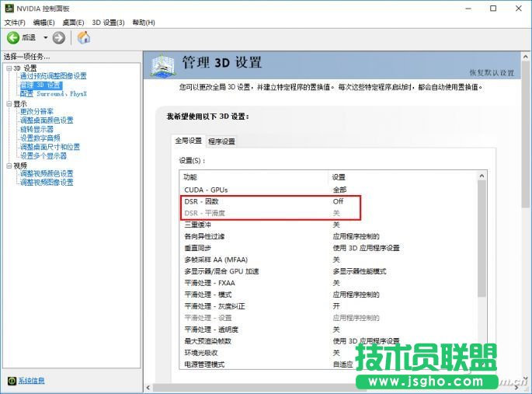The image size is (532, 394).
Task: Open the 3D 设置(3) menu
Action: 108,23
